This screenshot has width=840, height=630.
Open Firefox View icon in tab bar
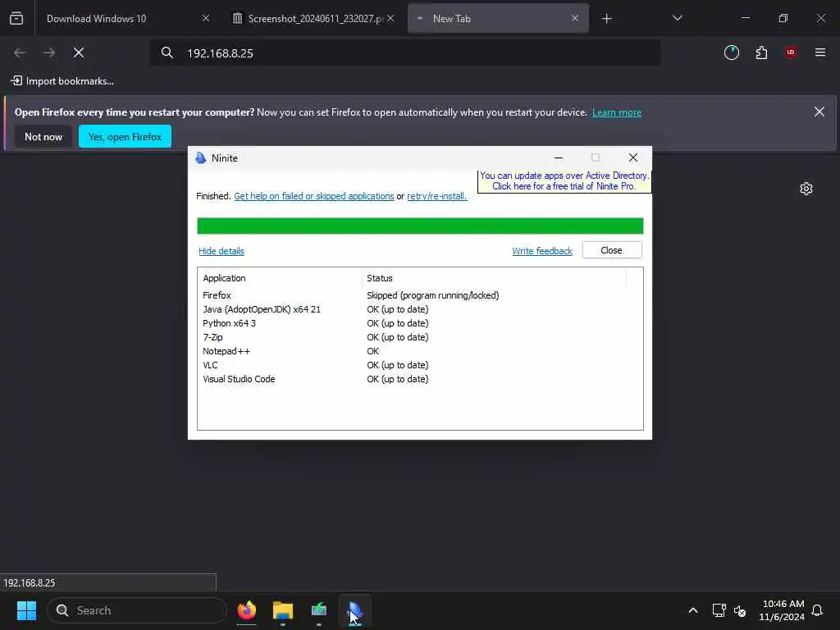tap(16, 19)
